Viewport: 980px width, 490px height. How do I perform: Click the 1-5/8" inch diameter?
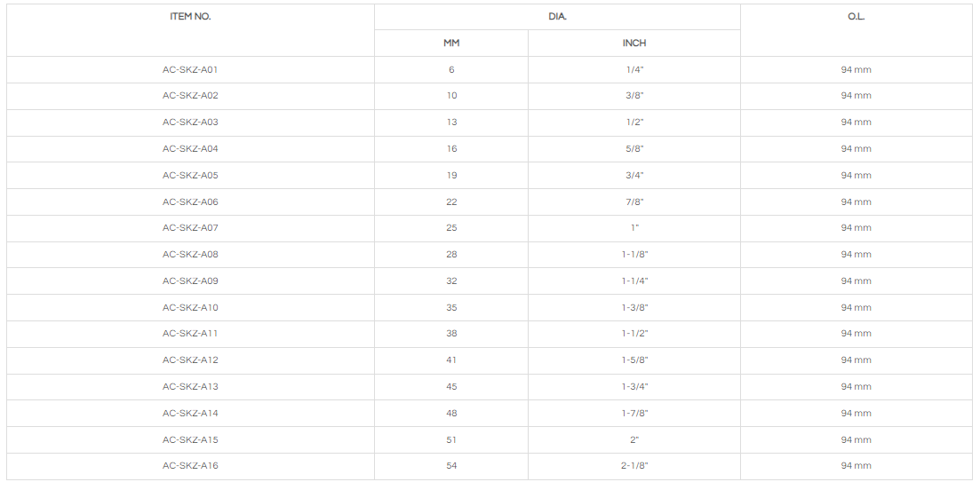[634, 360]
